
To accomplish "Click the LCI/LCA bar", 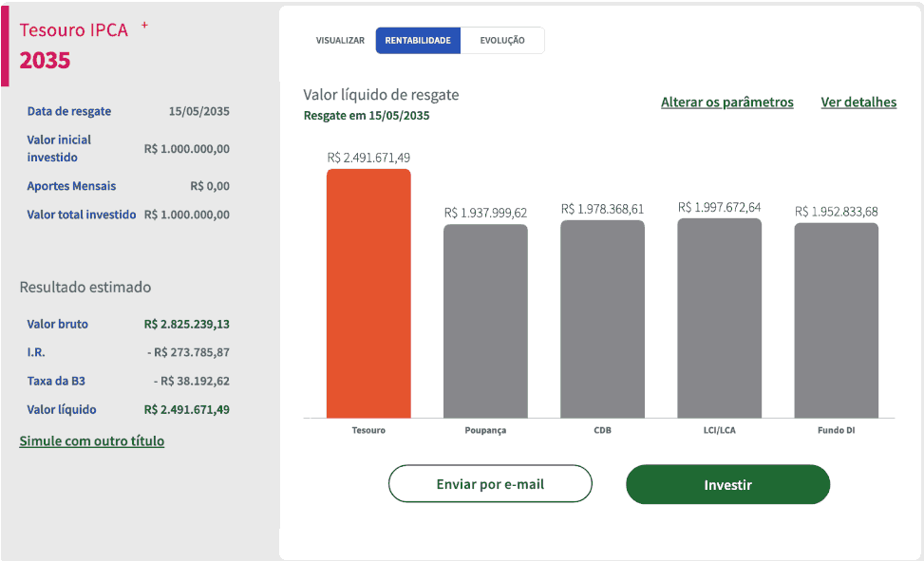I will (719, 318).
